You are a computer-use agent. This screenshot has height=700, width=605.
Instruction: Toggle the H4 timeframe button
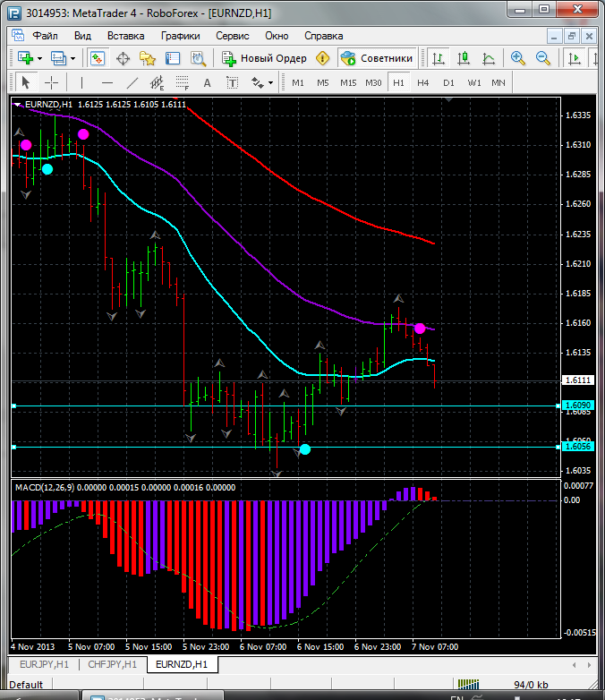coord(422,82)
